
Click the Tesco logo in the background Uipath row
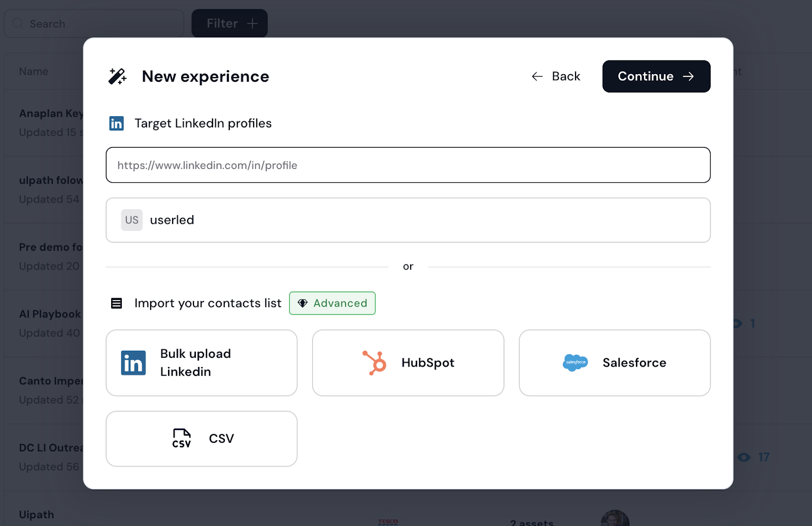[388, 522]
